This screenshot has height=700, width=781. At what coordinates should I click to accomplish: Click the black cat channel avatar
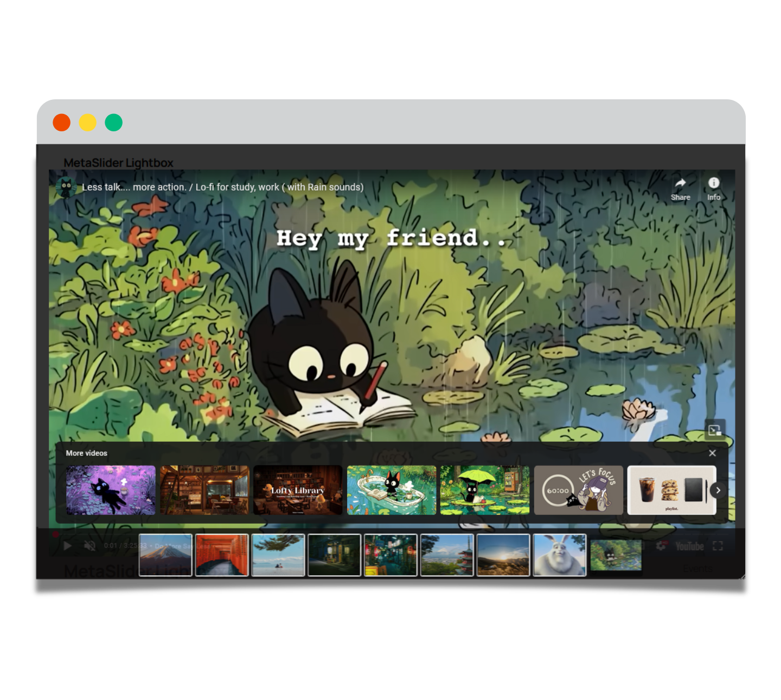[66, 187]
